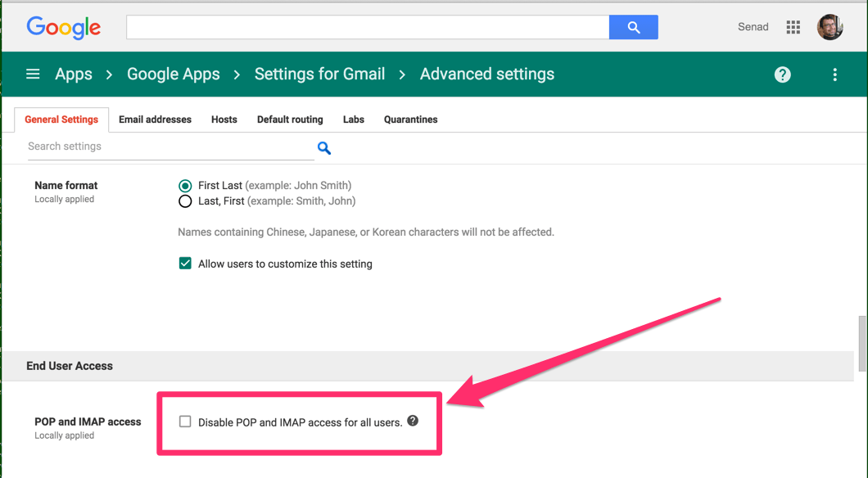The height and width of the screenshot is (478, 868).
Task: Select the Last, First name format
Action: click(185, 201)
